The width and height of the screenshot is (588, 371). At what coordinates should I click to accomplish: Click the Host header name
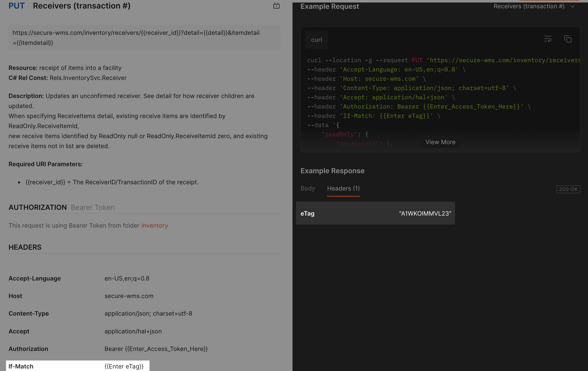(15, 296)
